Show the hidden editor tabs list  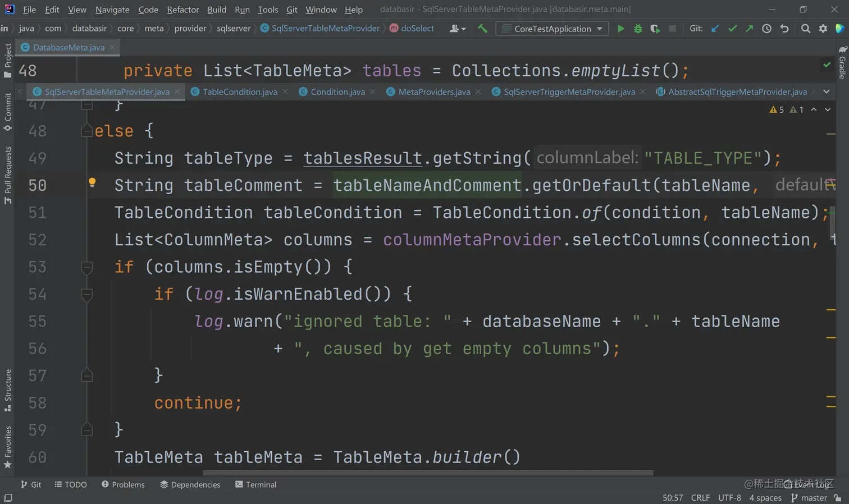point(827,91)
